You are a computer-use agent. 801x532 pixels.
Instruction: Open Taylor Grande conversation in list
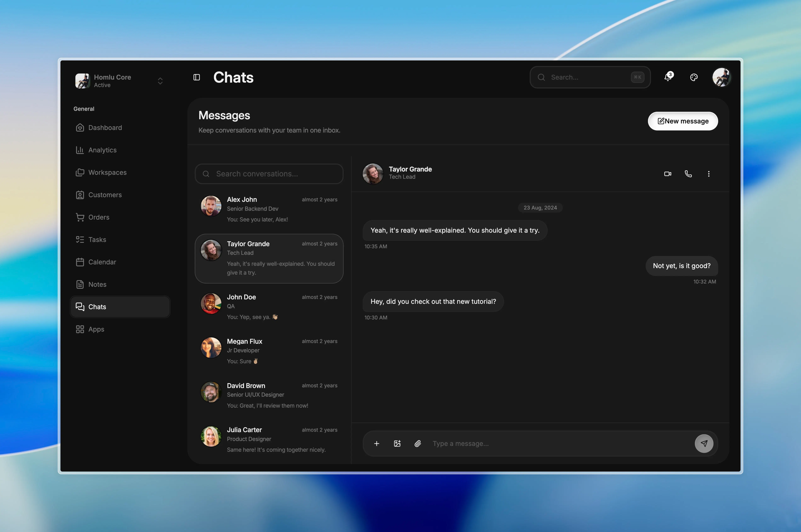tap(269, 259)
